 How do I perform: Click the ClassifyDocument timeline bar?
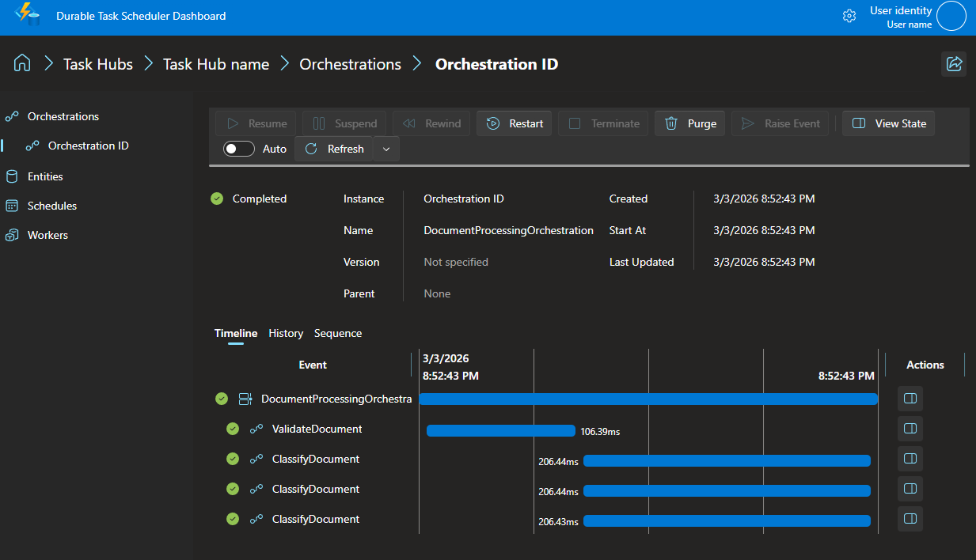(x=727, y=459)
